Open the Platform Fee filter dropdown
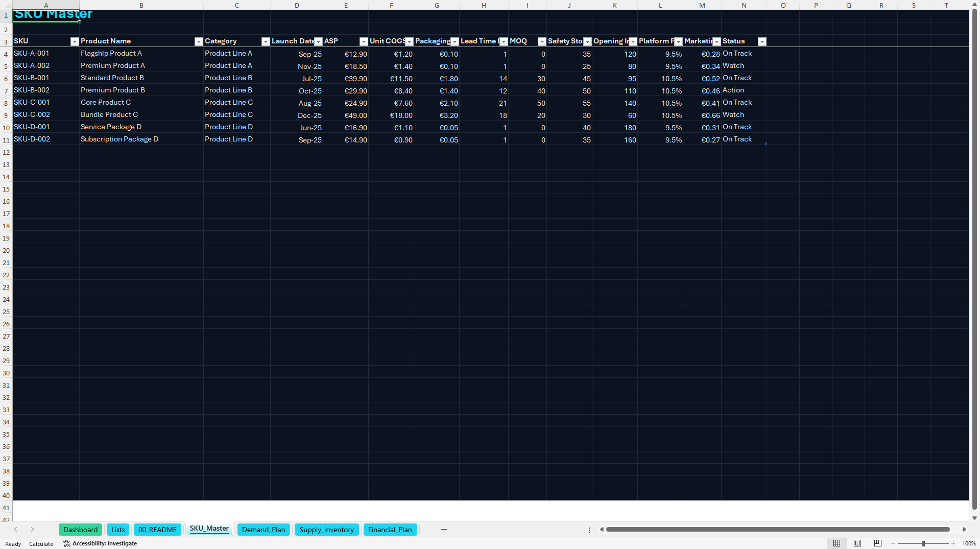This screenshot has height=549, width=980. (678, 41)
